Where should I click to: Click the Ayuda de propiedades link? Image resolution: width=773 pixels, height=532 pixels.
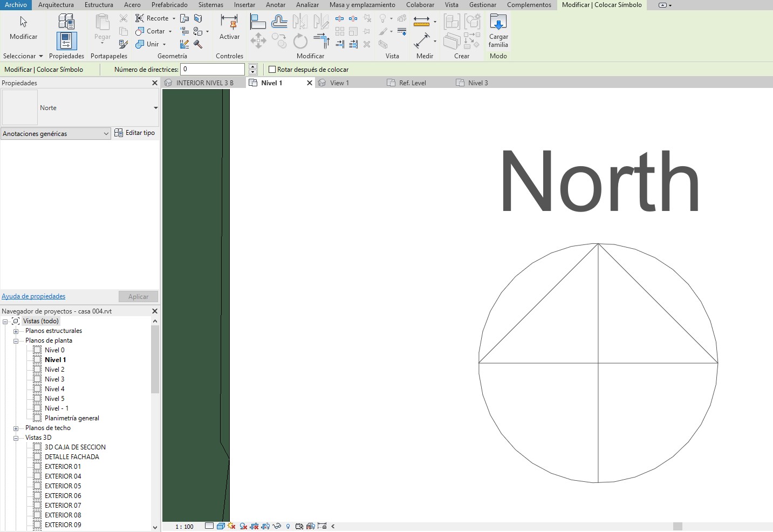click(33, 296)
